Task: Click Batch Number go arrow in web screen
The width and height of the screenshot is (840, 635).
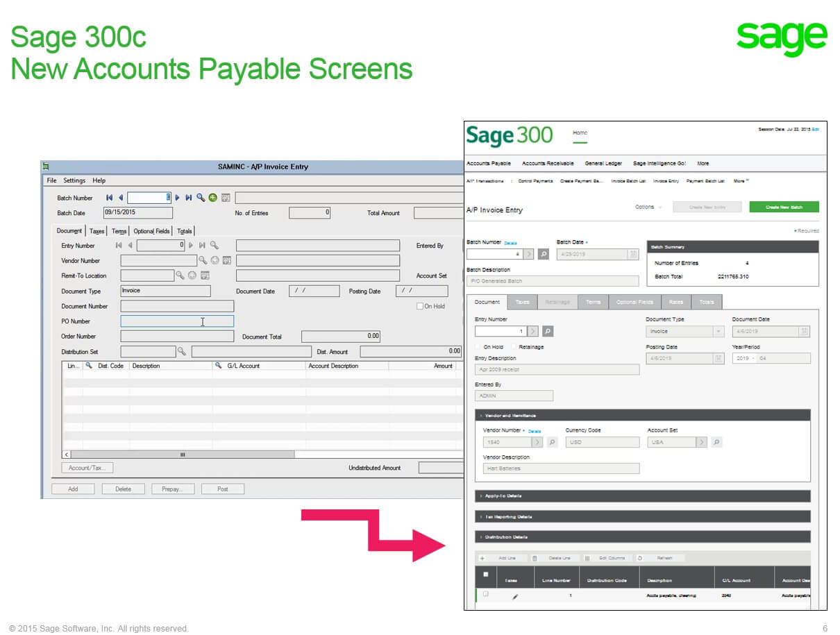Action: tap(530, 255)
